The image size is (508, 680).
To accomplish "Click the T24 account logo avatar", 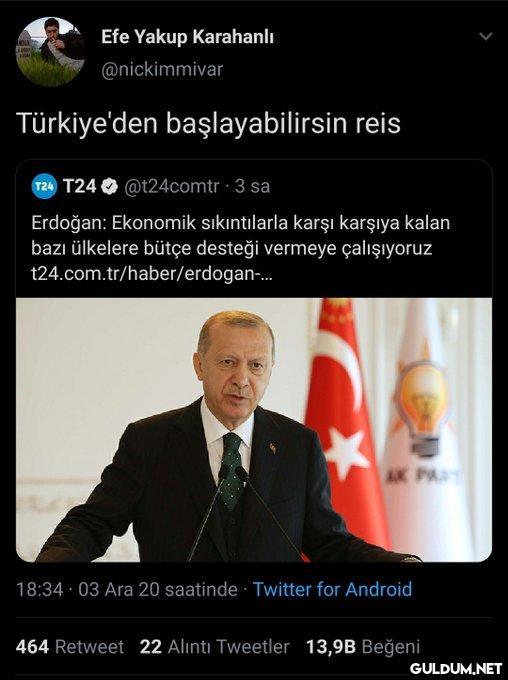I will 44,186.
